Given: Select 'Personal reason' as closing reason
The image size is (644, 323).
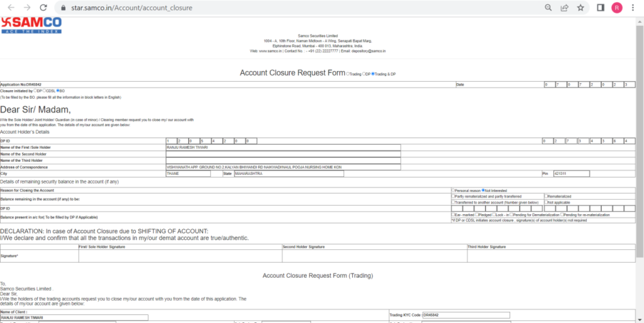Looking at the screenshot, I should (453, 190).
